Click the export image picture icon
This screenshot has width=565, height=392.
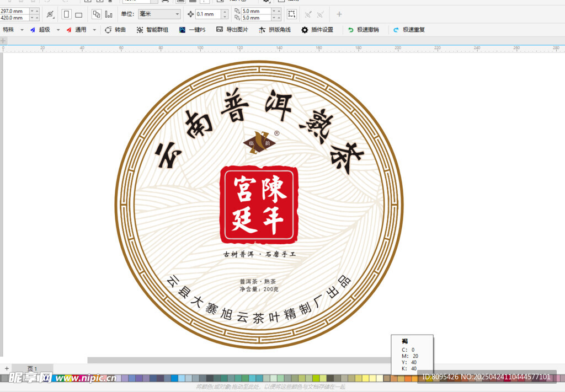tap(220, 30)
